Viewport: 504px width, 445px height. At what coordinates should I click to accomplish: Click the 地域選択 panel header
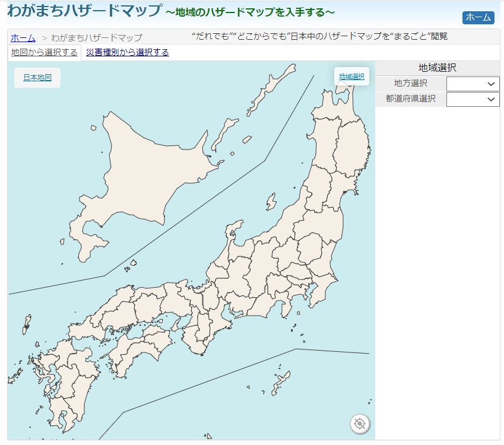(x=437, y=68)
